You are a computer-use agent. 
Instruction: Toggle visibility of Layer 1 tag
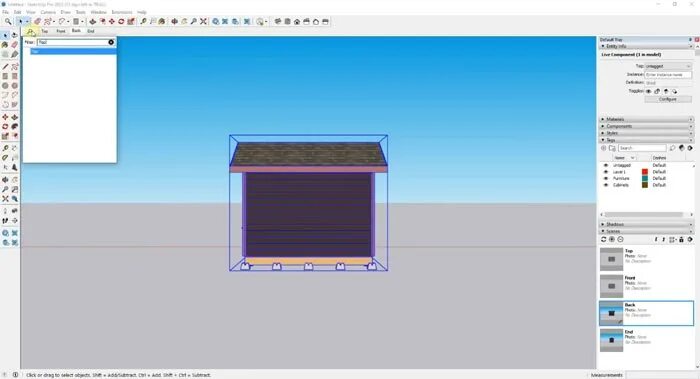pos(606,172)
